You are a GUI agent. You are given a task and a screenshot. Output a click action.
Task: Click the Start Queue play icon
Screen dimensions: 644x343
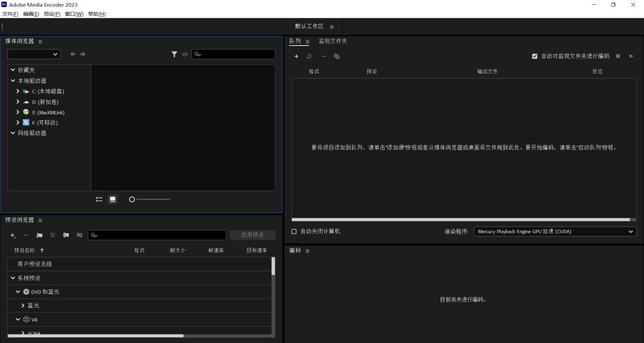631,56
